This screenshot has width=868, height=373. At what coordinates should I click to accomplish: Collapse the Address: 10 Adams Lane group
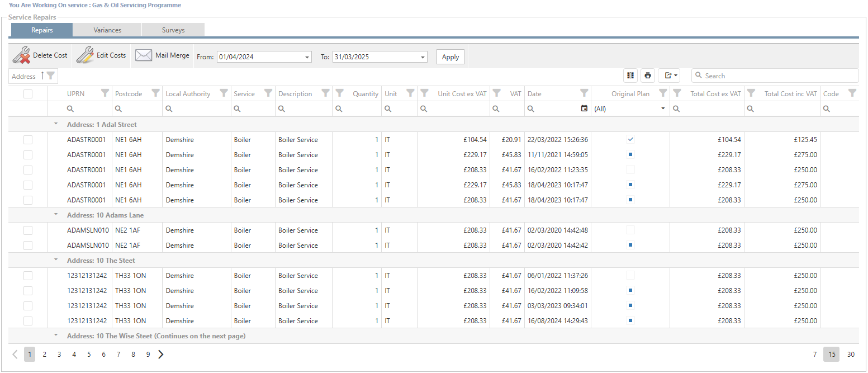[56, 215]
